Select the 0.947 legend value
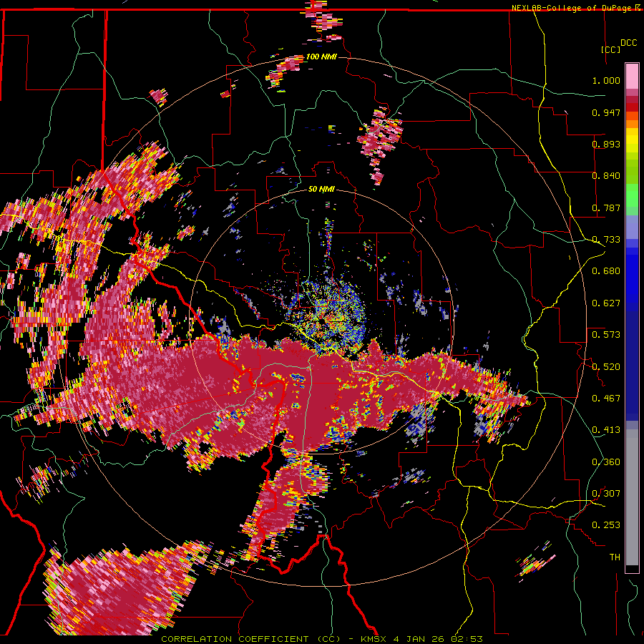644x644 pixels. tap(606, 112)
